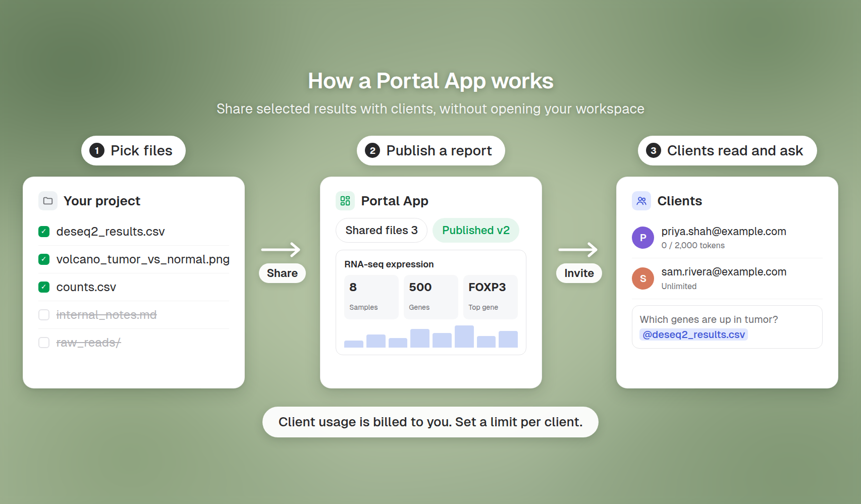
Task: Click the question box asking about tumor genes
Action: coord(727,327)
